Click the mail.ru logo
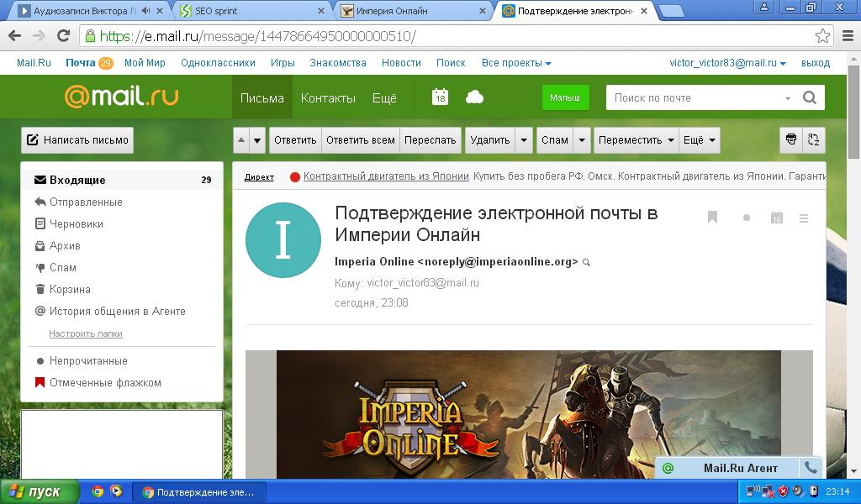The height and width of the screenshot is (504, 861). [121, 97]
